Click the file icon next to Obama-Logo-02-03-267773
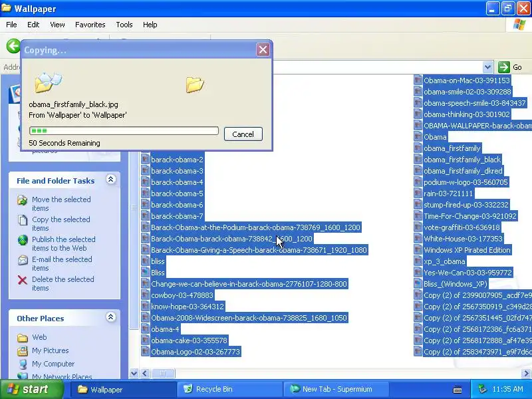The width and height of the screenshot is (532, 399). point(145,352)
